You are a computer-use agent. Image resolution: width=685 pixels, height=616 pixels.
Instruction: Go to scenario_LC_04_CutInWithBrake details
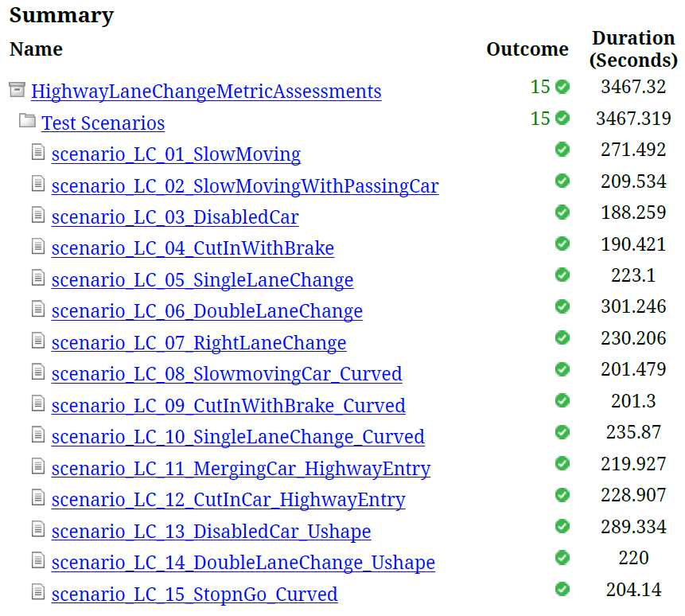point(193,248)
